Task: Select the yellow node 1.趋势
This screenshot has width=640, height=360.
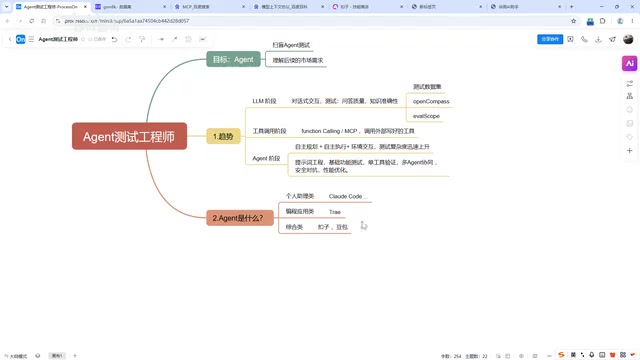Action: (x=223, y=136)
